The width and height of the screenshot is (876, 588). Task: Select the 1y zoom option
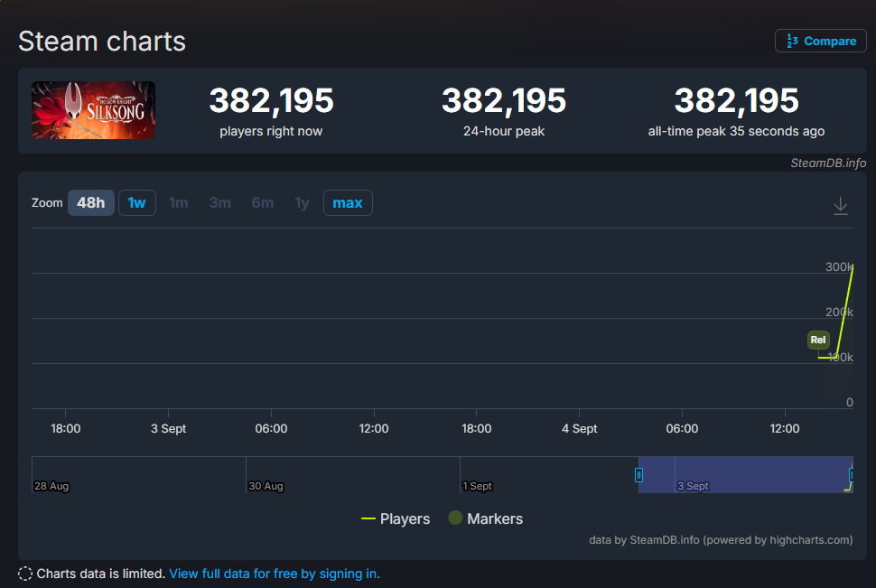303,202
